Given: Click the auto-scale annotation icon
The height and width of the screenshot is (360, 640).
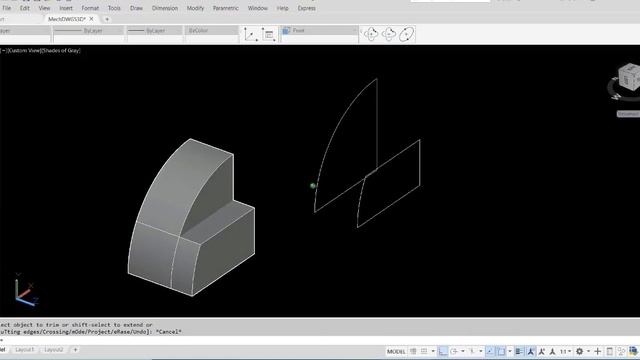Looking at the screenshot, I should (542, 351).
